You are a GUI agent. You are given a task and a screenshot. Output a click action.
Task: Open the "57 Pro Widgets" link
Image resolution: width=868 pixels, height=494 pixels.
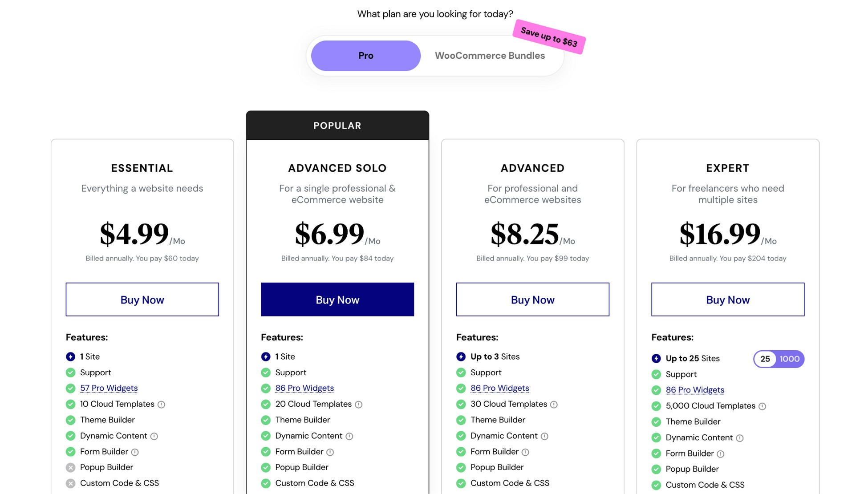pos(109,388)
